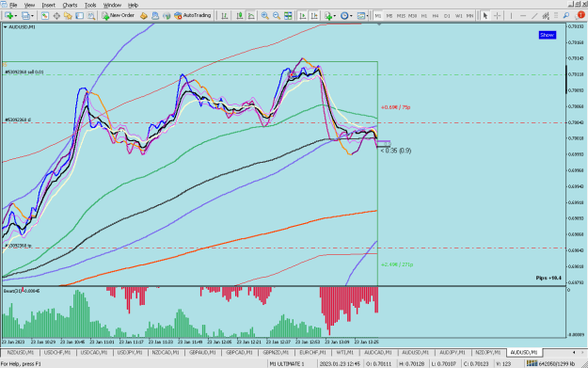The image size is (588, 368).
Task: Expand the Templates dropdown arrow
Action: point(367,16)
